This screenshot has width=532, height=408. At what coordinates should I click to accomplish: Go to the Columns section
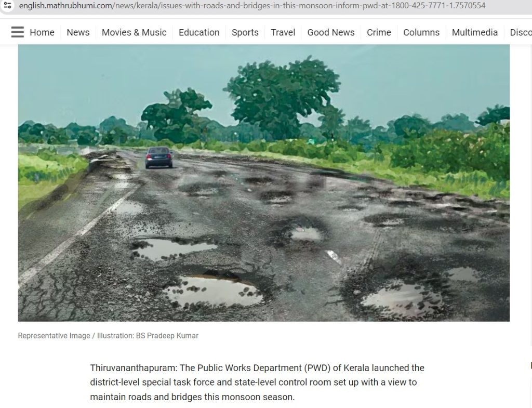pos(421,32)
